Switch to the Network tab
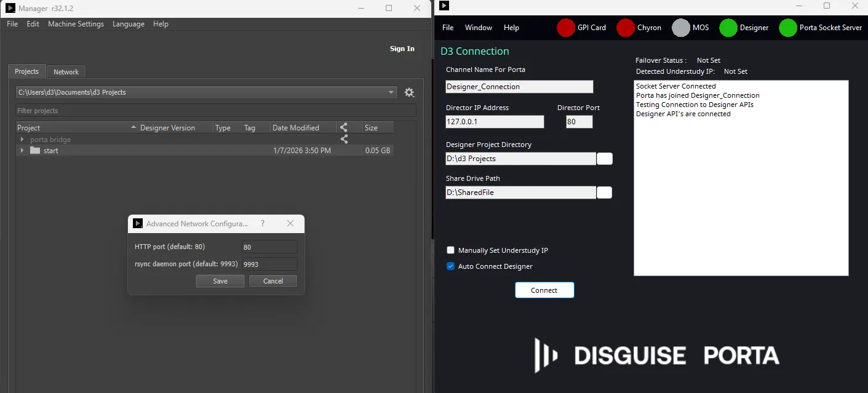The height and width of the screenshot is (393, 868). pyautogui.click(x=65, y=71)
